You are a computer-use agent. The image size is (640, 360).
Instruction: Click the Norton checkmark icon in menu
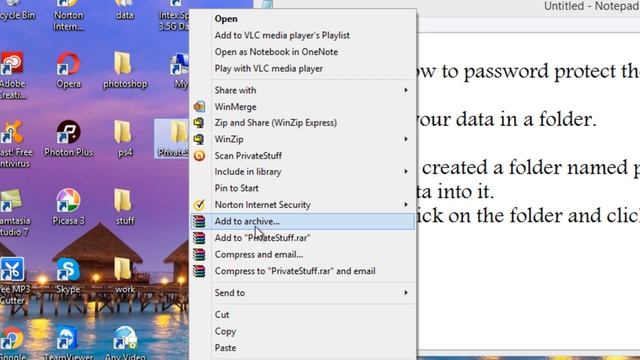coord(199,204)
